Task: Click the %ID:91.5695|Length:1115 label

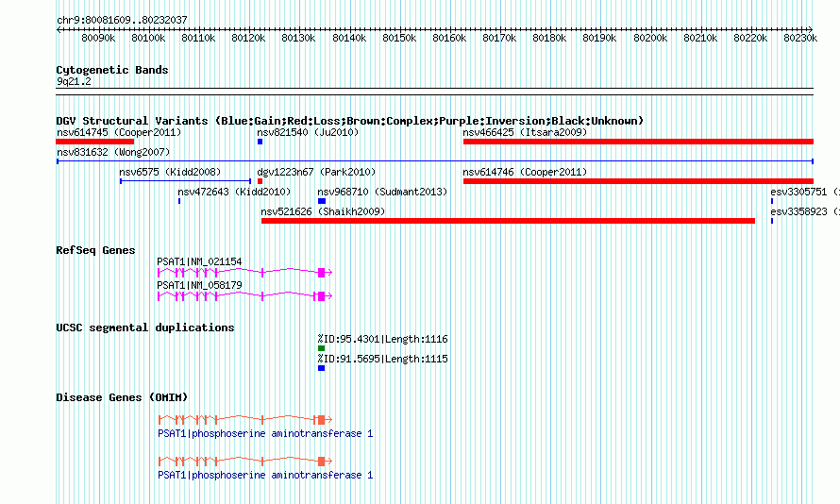Action: 382,359
